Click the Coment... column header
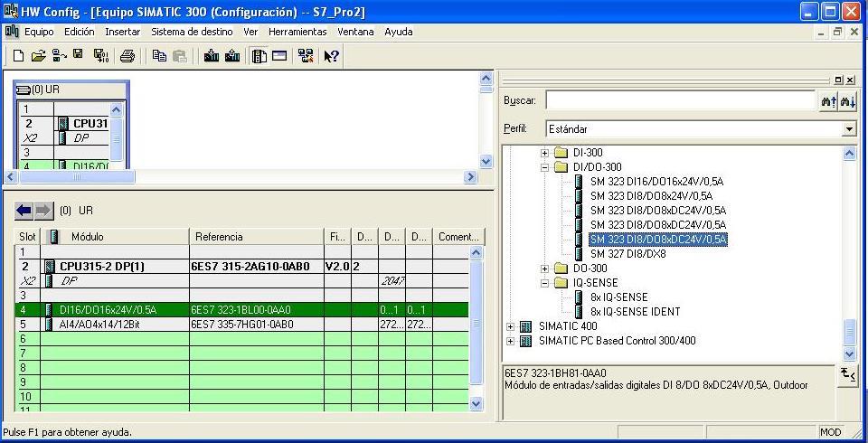This screenshot has width=868, height=443. (x=459, y=237)
